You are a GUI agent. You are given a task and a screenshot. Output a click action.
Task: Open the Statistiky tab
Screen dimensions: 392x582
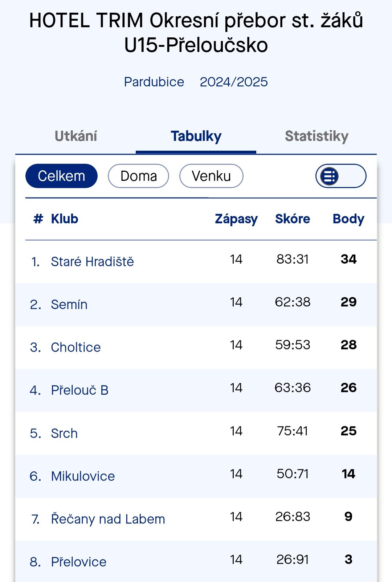(x=317, y=136)
